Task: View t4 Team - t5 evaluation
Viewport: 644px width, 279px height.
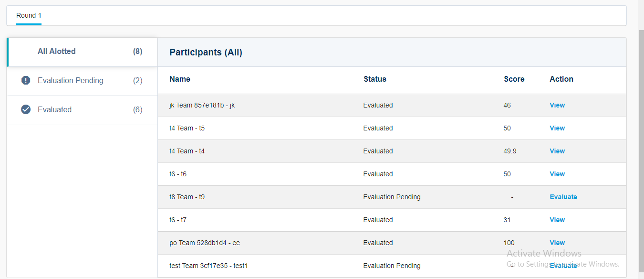Action: [557, 128]
